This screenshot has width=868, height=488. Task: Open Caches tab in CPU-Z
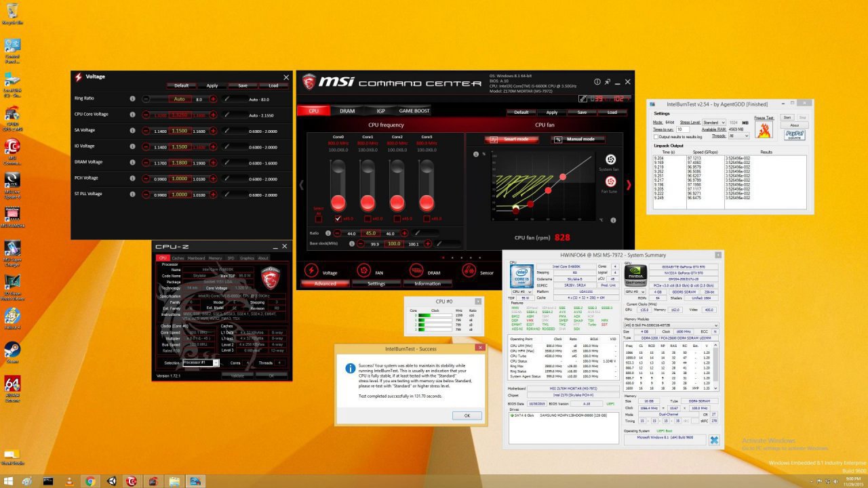(x=178, y=258)
